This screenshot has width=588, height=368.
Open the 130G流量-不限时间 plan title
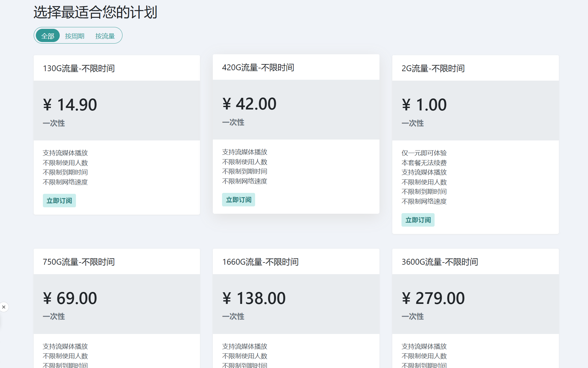point(79,68)
